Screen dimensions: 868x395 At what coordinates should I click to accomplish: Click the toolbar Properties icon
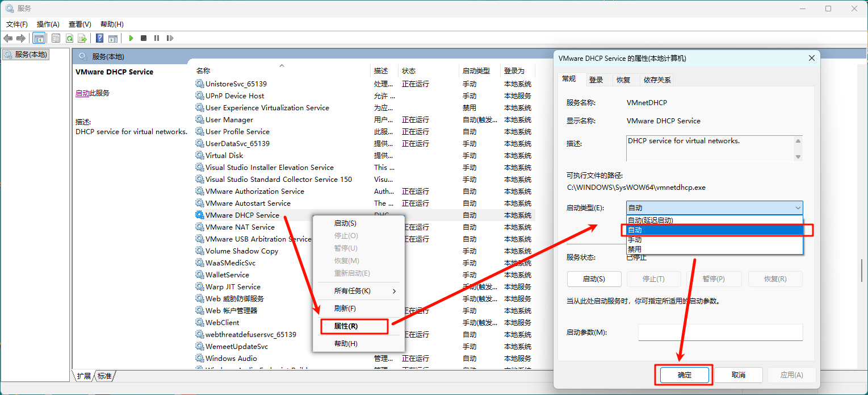pos(56,38)
